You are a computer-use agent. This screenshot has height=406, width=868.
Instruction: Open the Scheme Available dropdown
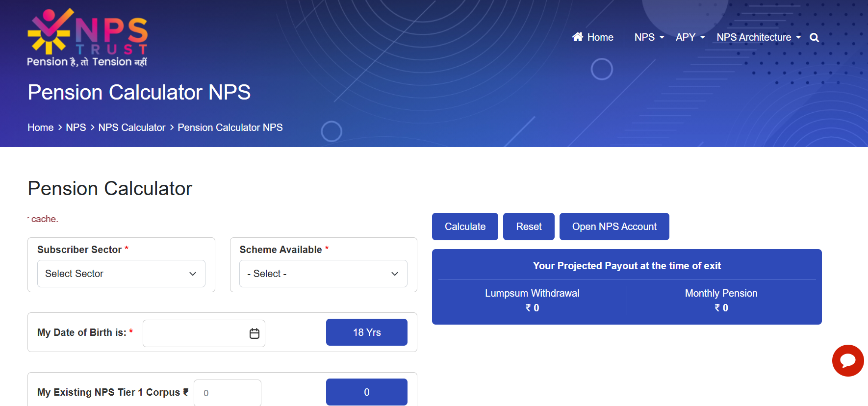[323, 274]
